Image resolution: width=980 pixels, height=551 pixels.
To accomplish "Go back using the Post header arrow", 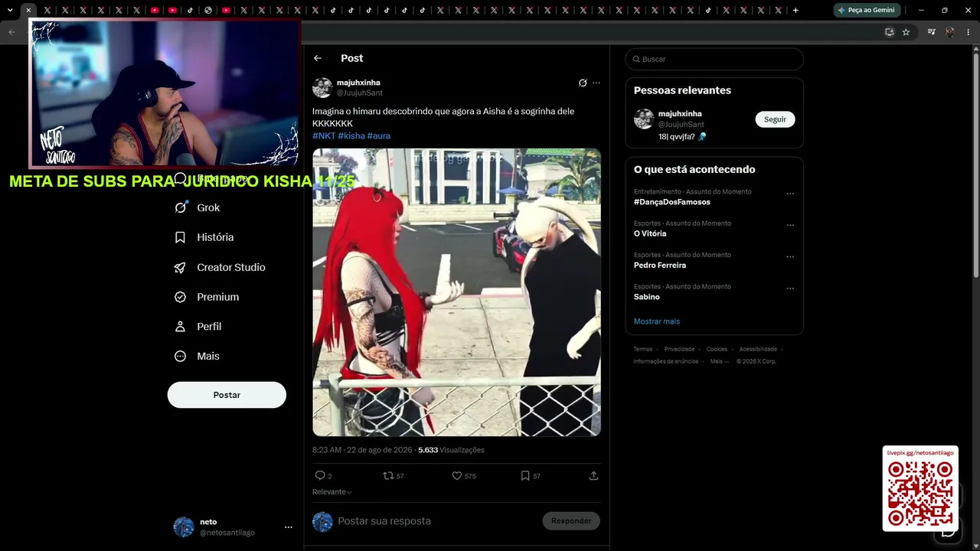I will pyautogui.click(x=318, y=58).
